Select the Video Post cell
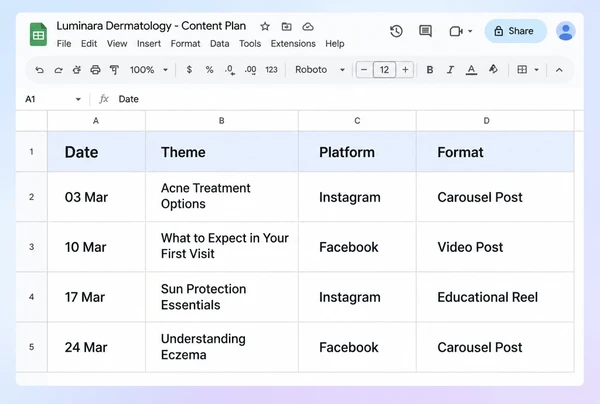The height and width of the screenshot is (404, 600). (495, 247)
